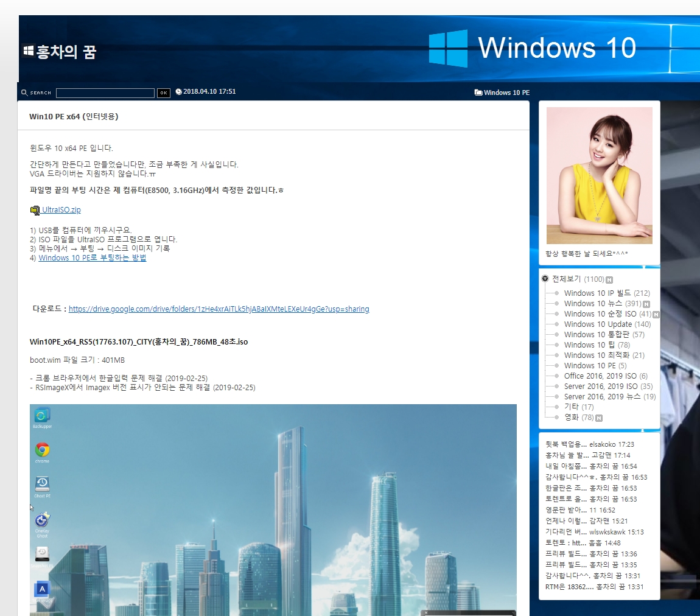The width and height of the screenshot is (700, 616).
Task: Open recent comment 홍차님 늘 발... by 고감맨
Action: pos(587,455)
